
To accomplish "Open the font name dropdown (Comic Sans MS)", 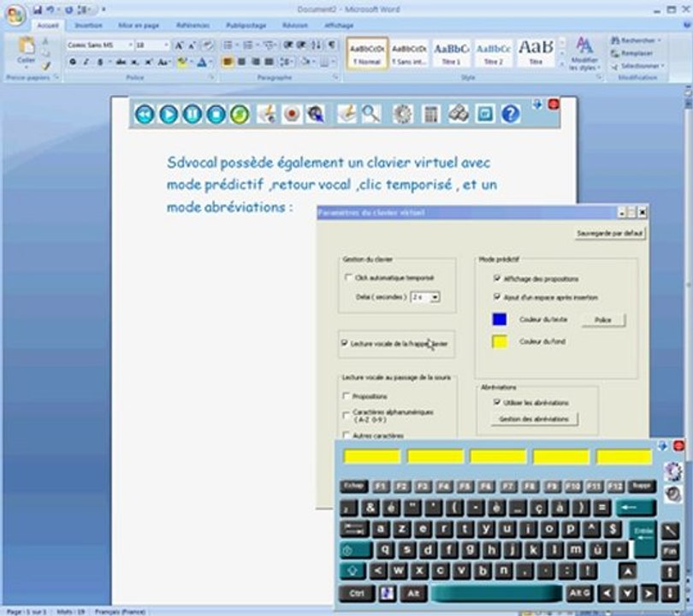I will pyautogui.click(x=130, y=45).
